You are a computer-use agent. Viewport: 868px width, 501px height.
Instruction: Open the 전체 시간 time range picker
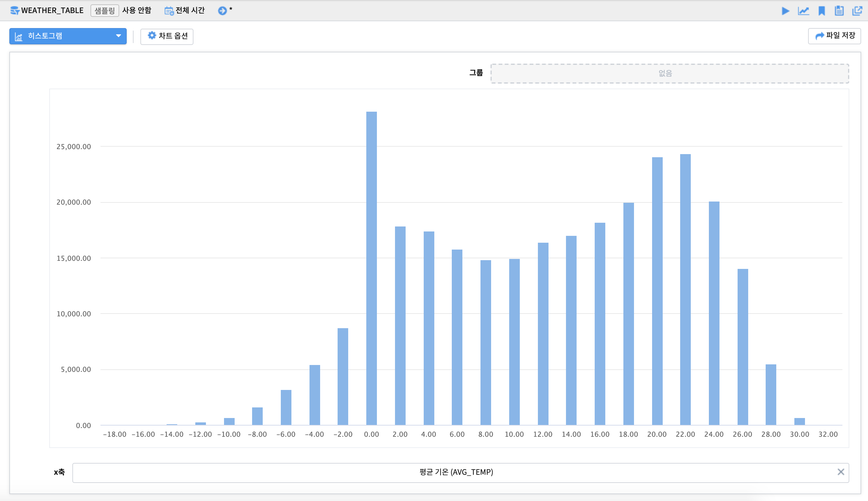click(x=185, y=11)
